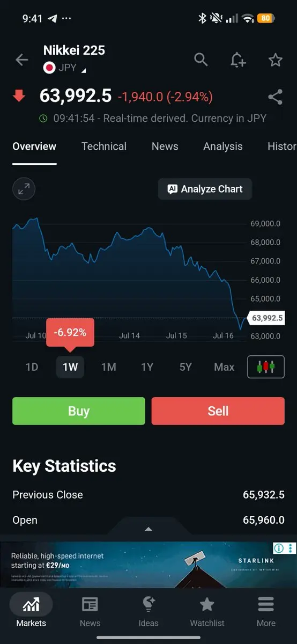
Task: Tap the Analyze Chart button
Action: (x=205, y=189)
